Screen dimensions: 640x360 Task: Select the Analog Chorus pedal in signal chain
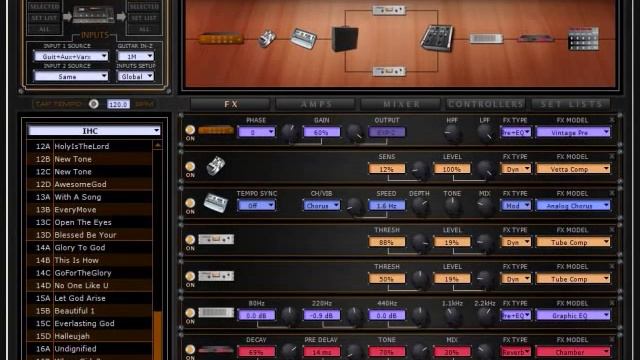coord(303,39)
